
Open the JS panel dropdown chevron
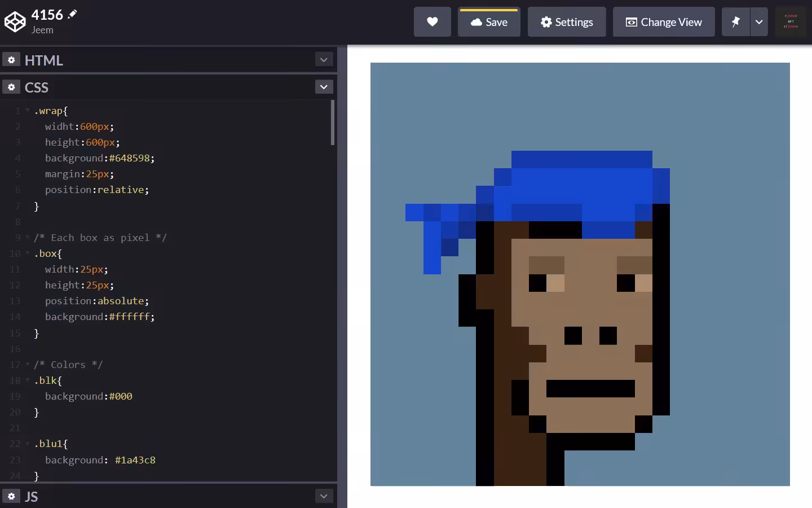pyautogui.click(x=324, y=496)
